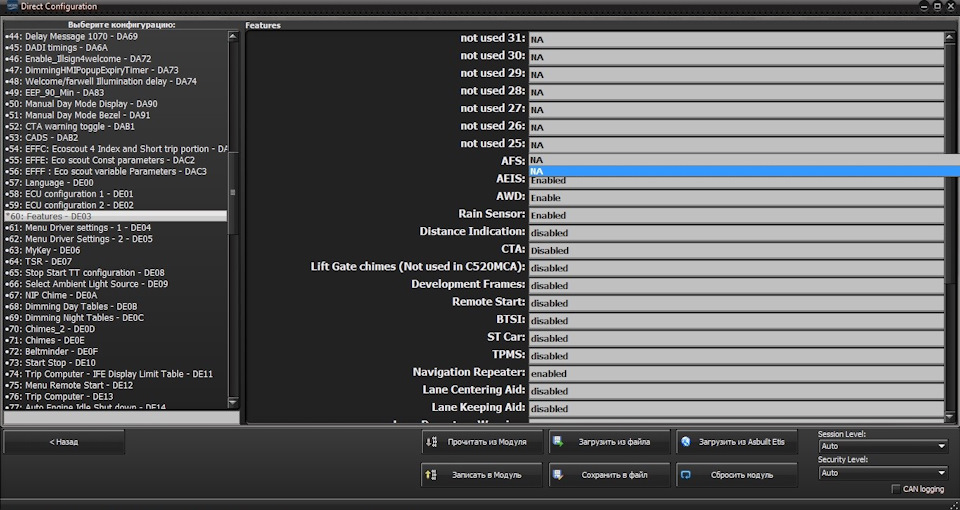Open the Session Level dropdown
960x510 pixels.
pyautogui.click(x=883, y=446)
